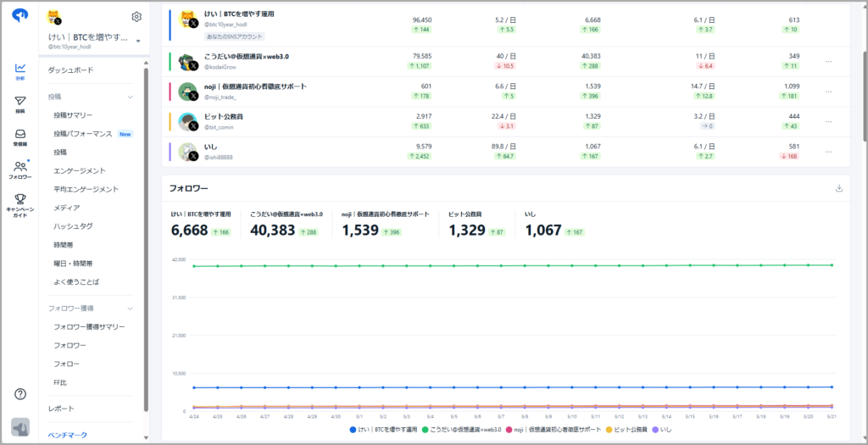Click the account avatar above けい｜BTCを増やす
The width and height of the screenshot is (868, 445).
[x=54, y=18]
